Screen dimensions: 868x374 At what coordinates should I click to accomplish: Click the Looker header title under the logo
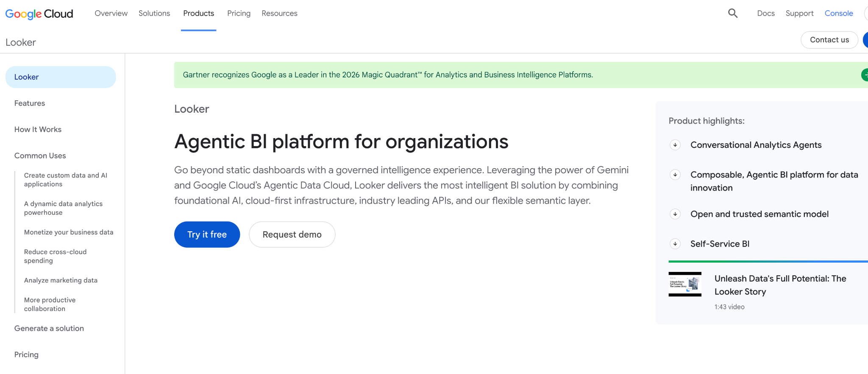click(21, 42)
